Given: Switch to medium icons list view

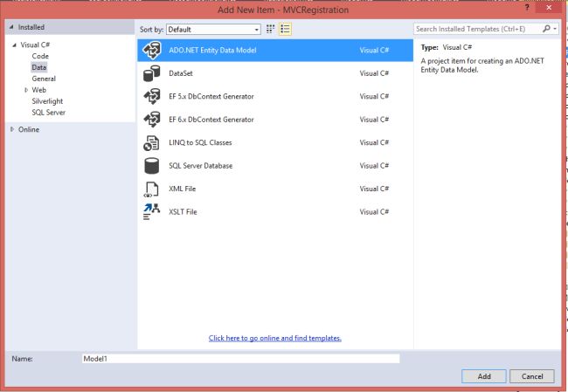Looking at the screenshot, I should (x=285, y=29).
